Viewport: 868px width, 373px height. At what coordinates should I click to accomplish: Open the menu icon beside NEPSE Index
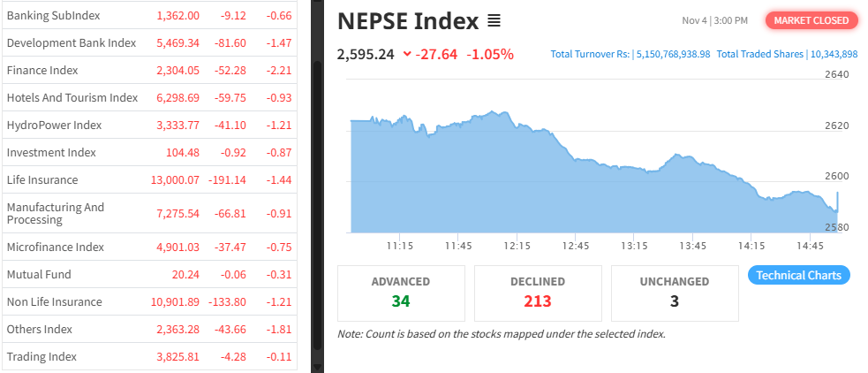coord(494,20)
